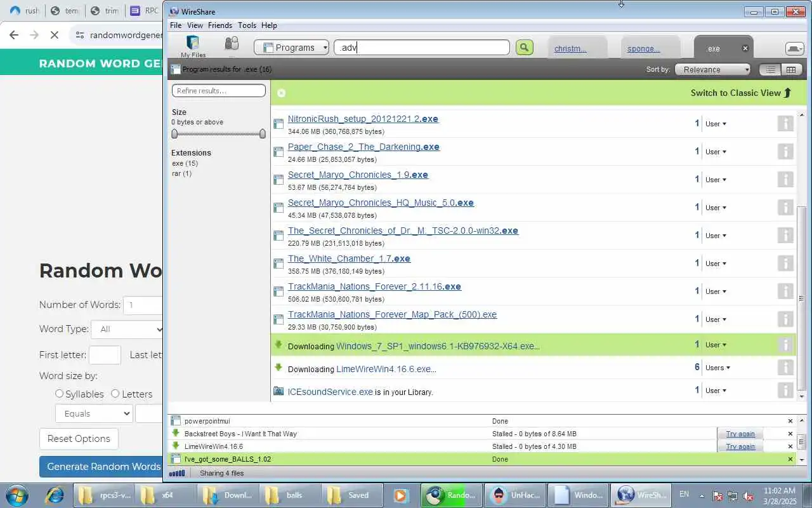
Task: Click the First letter input box
Action: pos(105,355)
